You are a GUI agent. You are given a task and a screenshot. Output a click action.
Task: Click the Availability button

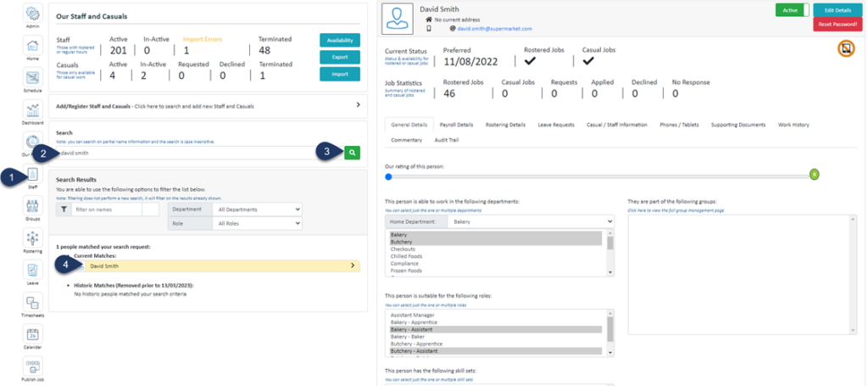pos(340,41)
